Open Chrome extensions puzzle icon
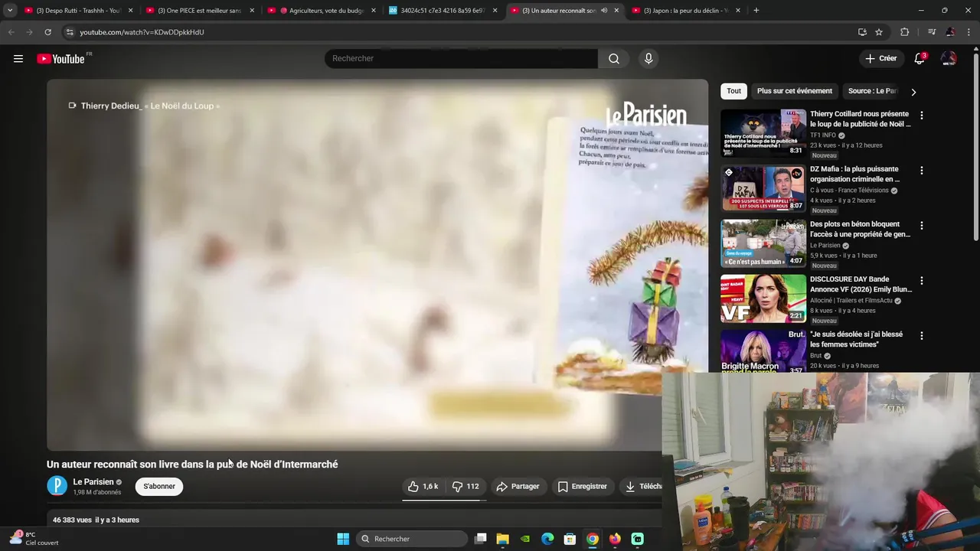The image size is (980, 551). click(904, 32)
